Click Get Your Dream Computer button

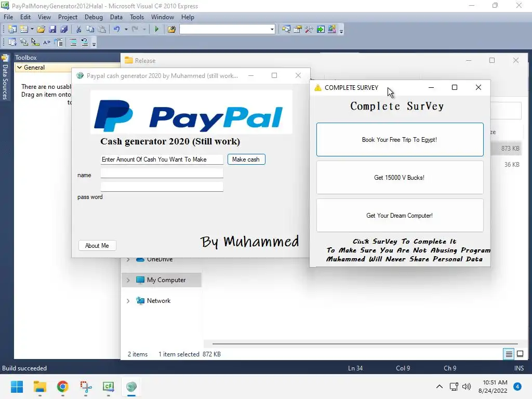pos(400,216)
